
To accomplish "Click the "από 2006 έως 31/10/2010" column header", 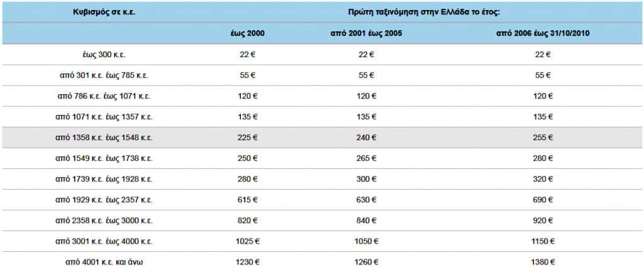I will click(x=542, y=34).
